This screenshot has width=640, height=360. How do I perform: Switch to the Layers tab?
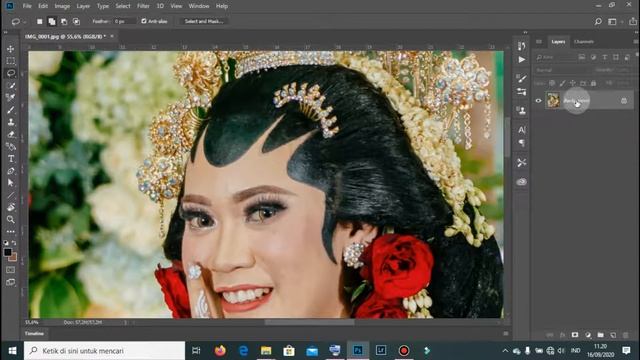pos(558,42)
